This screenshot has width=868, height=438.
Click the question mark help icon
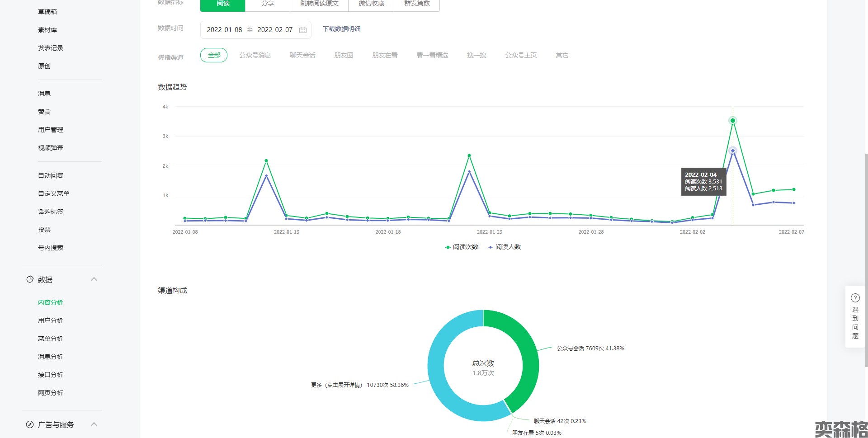[855, 298]
